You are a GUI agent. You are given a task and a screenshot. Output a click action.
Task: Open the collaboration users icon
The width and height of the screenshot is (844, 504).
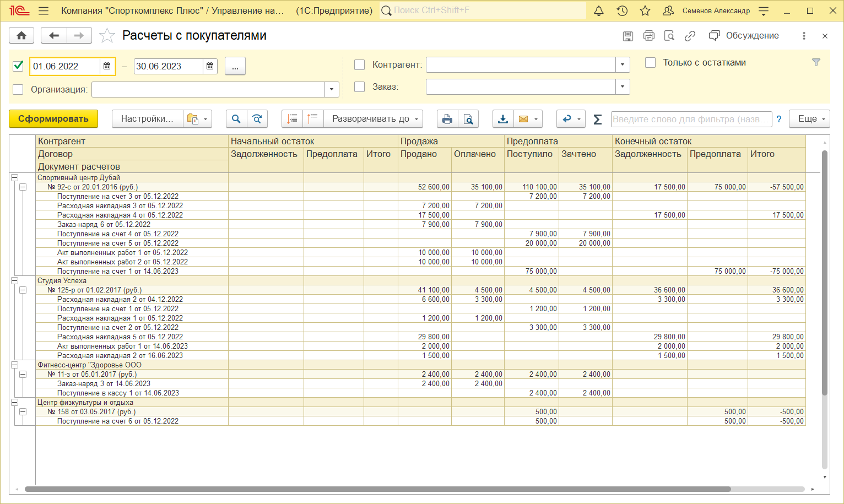click(x=668, y=11)
